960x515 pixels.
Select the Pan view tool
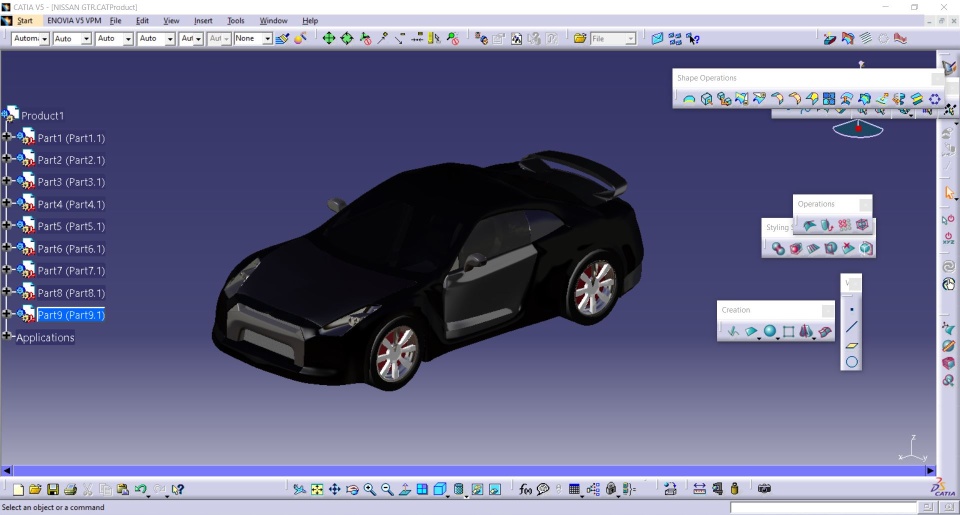(x=334, y=489)
